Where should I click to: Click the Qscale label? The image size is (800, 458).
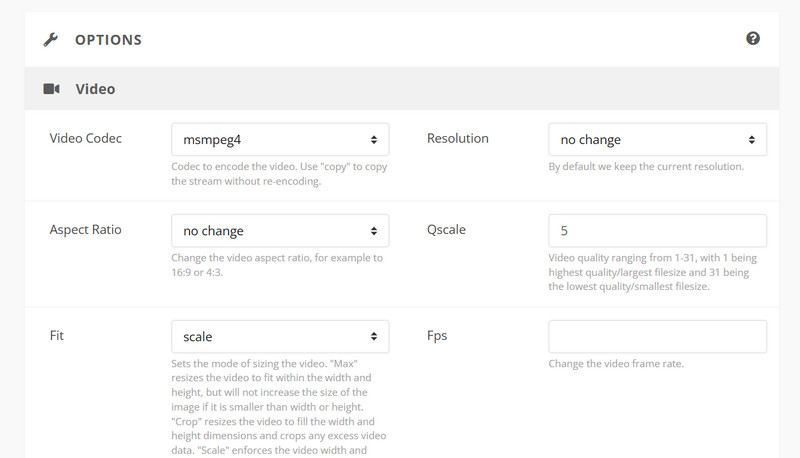[x=446, y=230]
